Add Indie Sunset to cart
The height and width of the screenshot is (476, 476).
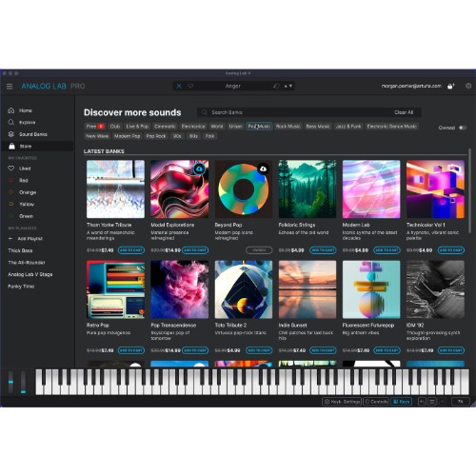click(323, 350)
